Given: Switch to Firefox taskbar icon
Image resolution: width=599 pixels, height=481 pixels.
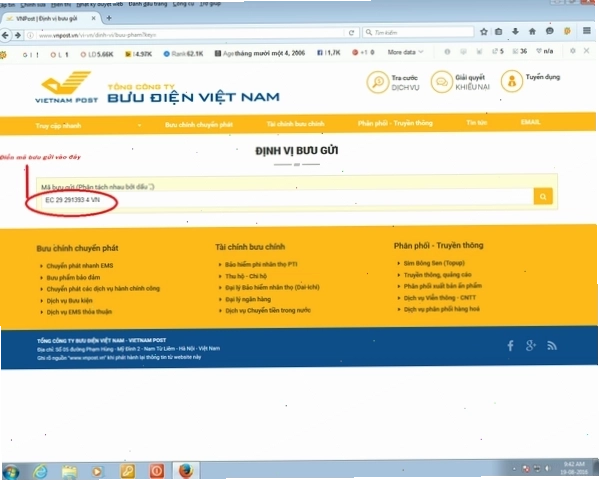Looking at the screenshot, I should point(186,471).
